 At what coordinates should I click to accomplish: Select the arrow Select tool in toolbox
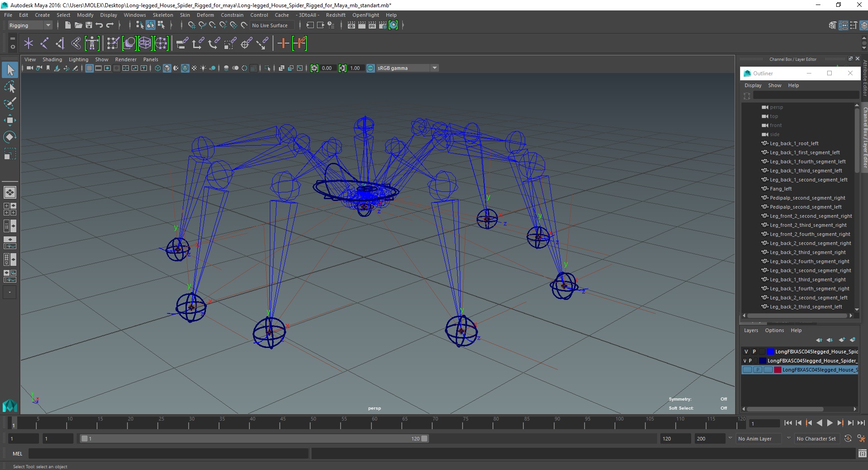[x=10, y=70]
